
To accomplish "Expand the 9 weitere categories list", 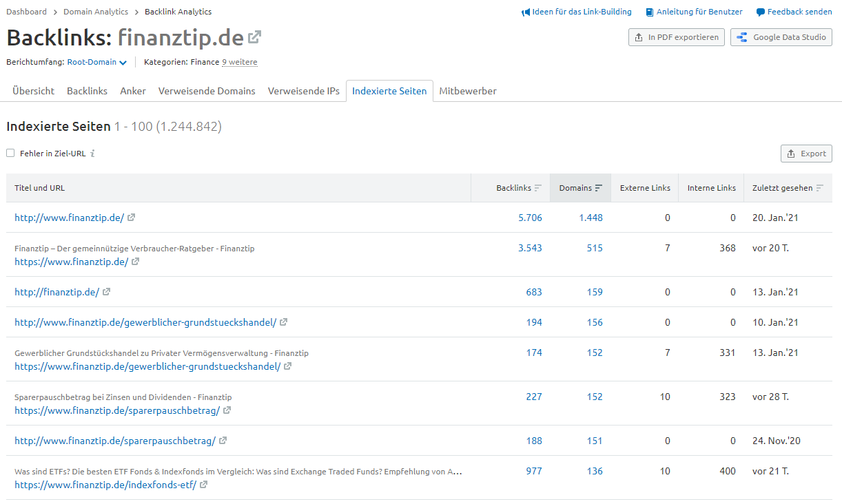I will click(x=239, y=62).
